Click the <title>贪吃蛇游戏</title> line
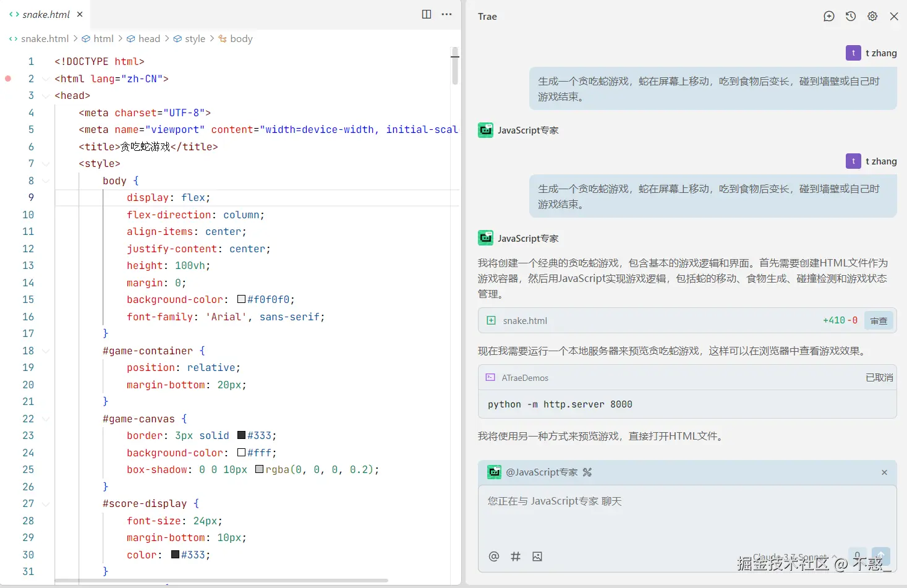The height and width of the screenshot is (588, 907). coord(148,147)
